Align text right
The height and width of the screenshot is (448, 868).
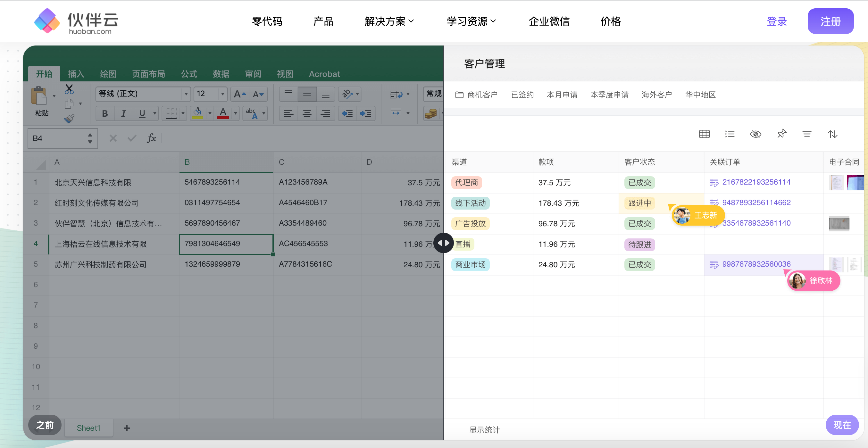click(x=326, y=113)
